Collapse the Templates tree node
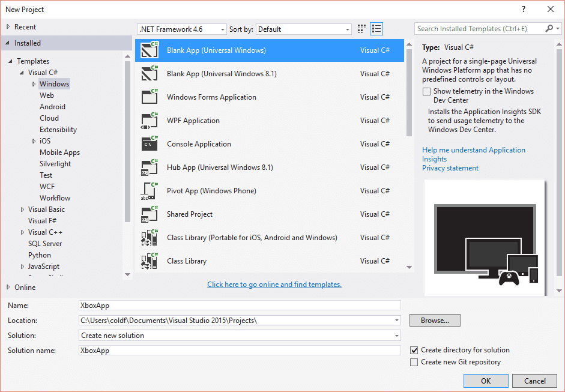565x392 pixels. [10, 61]
